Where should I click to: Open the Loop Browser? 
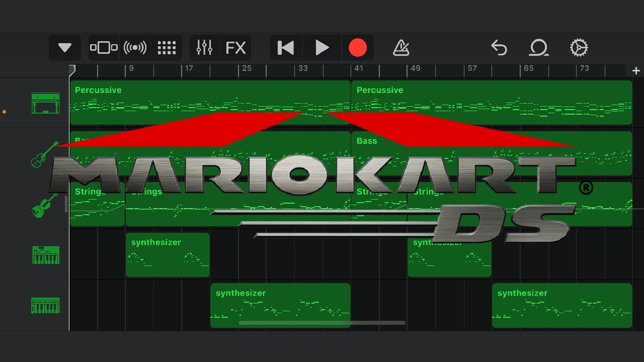click(539, 48)
